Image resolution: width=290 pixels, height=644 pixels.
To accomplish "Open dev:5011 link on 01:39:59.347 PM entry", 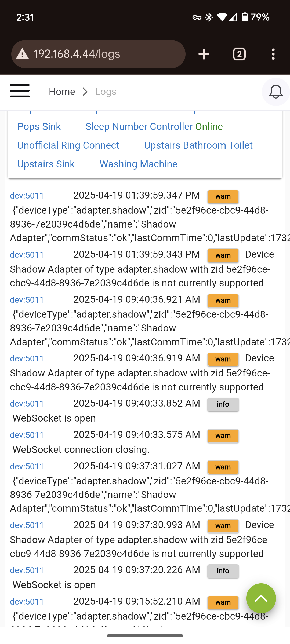I will point(27,196).
